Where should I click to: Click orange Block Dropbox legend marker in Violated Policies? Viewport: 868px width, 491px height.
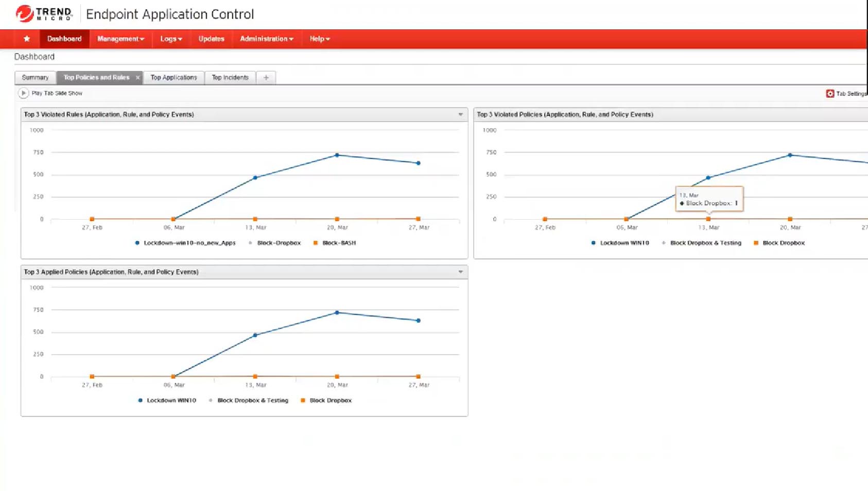pos(756,243)
